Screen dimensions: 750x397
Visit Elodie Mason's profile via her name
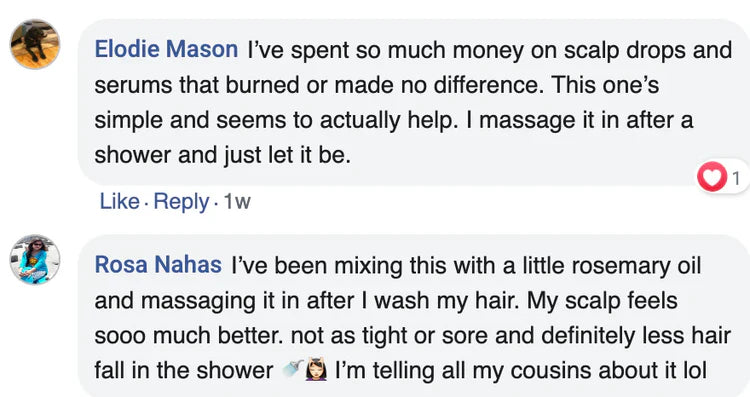(166, 50)
